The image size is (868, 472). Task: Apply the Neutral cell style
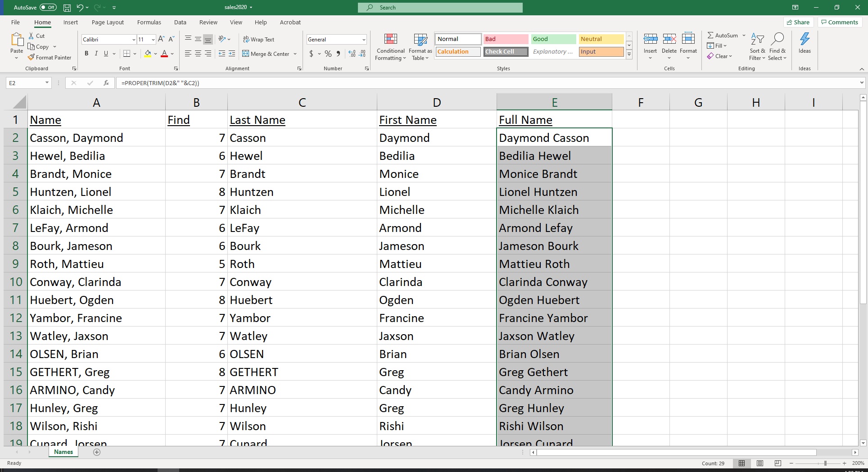pos(601,39)
